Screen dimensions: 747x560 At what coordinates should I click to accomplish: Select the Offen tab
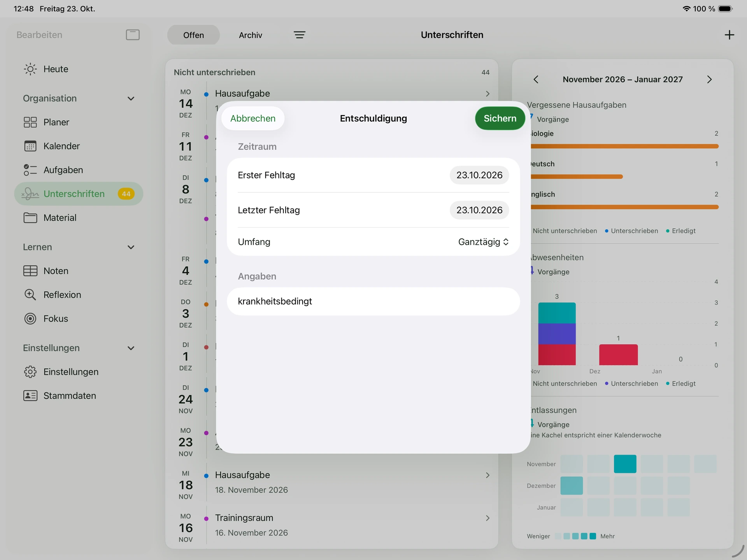click(193, 35)
